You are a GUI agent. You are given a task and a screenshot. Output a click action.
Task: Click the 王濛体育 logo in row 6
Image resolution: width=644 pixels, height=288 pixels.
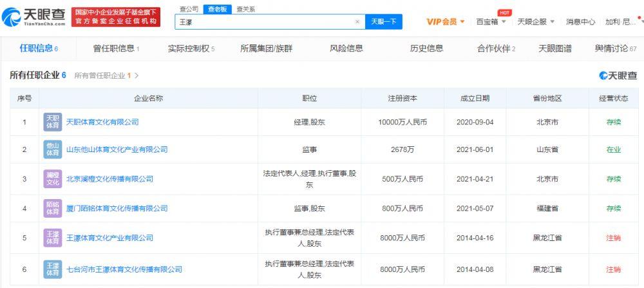click(53, 269)
